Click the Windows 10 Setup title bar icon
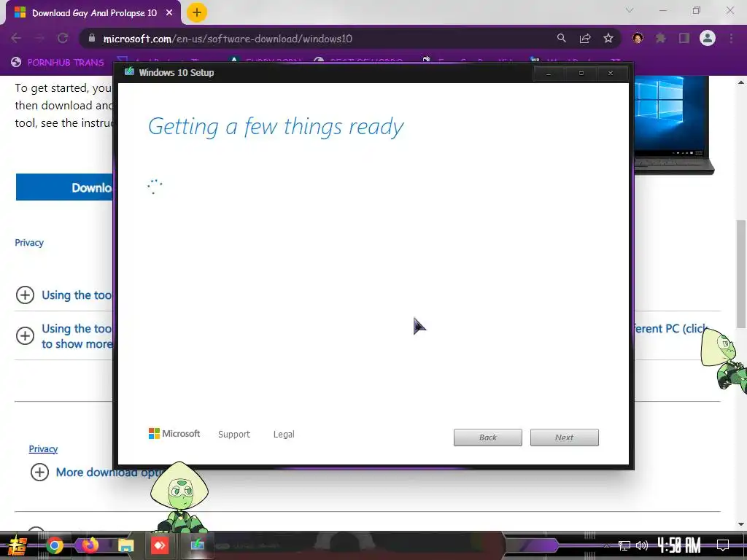Screen dimensions: 747x560 [x=129, y=72]
